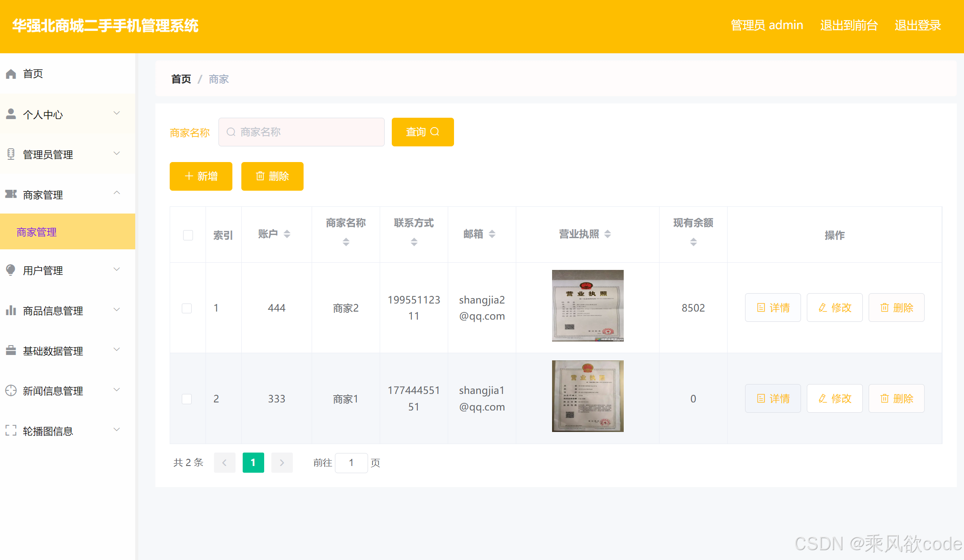The height and width of the screenshot is (560, 964).
Task: Check the select-all header checkbox
Action: tap(188, 235)
